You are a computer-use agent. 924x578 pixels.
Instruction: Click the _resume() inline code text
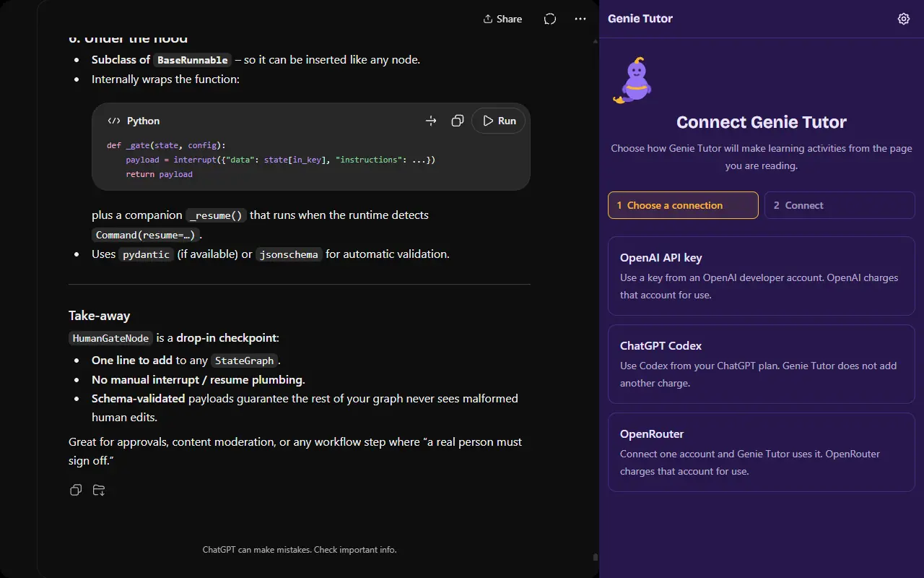click(x=216, y=215)
